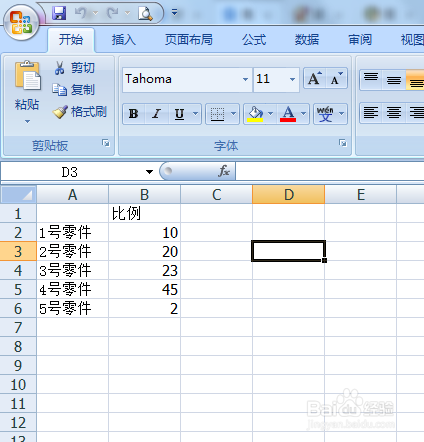Image resolution: width=424 pixels, height=442 pixels.
Task: Open the Office button menu
Action: pos(21,22)
